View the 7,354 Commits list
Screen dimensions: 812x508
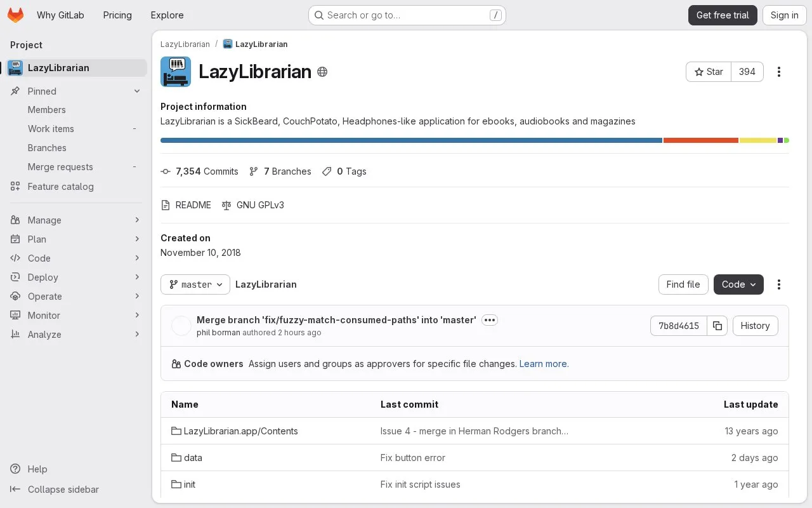click(199, 171)
